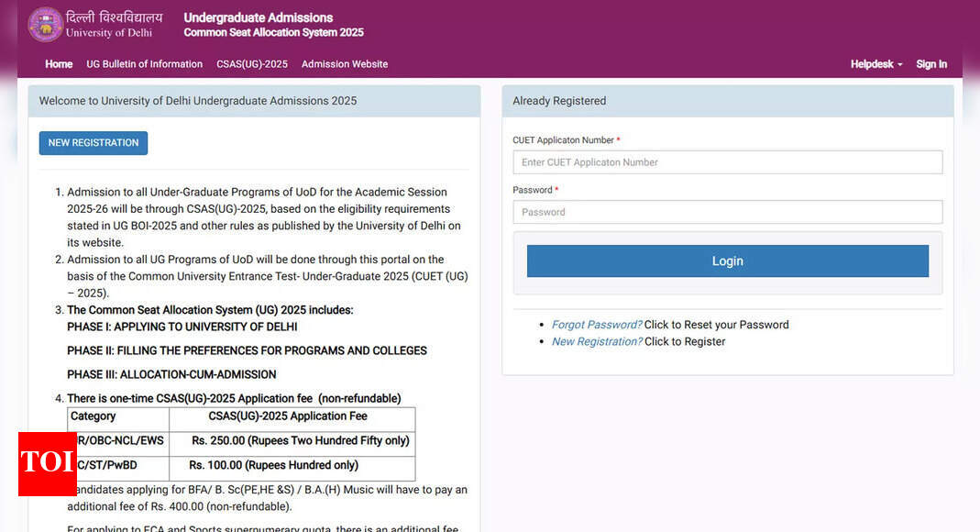Screen dimensions: 980x532
Task: Click the Rs. 100.00 fee table cell
Action: pos(274,465)
